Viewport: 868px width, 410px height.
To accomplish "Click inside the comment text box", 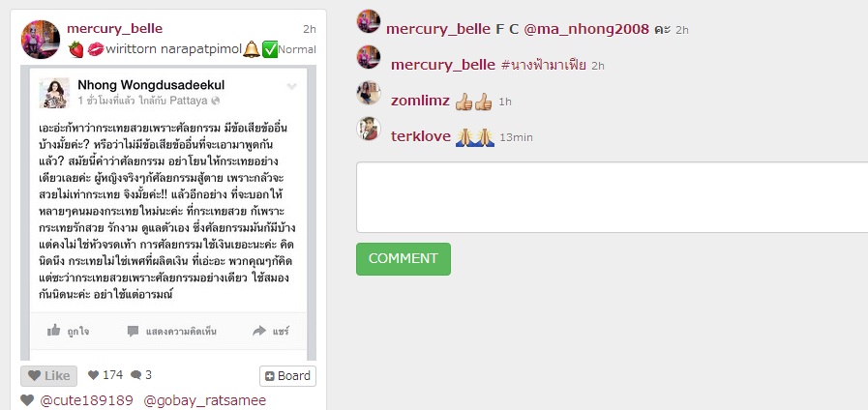I will (x=612, y=197).
